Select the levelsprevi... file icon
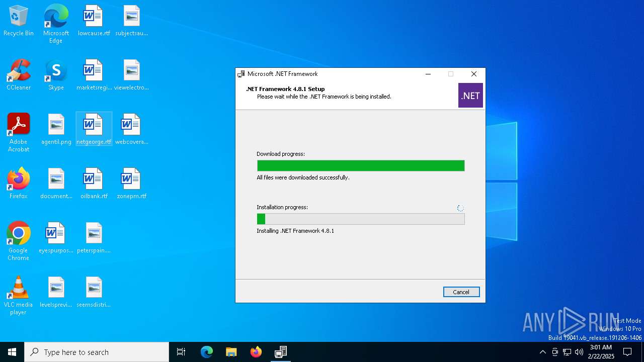 (56, 293)
